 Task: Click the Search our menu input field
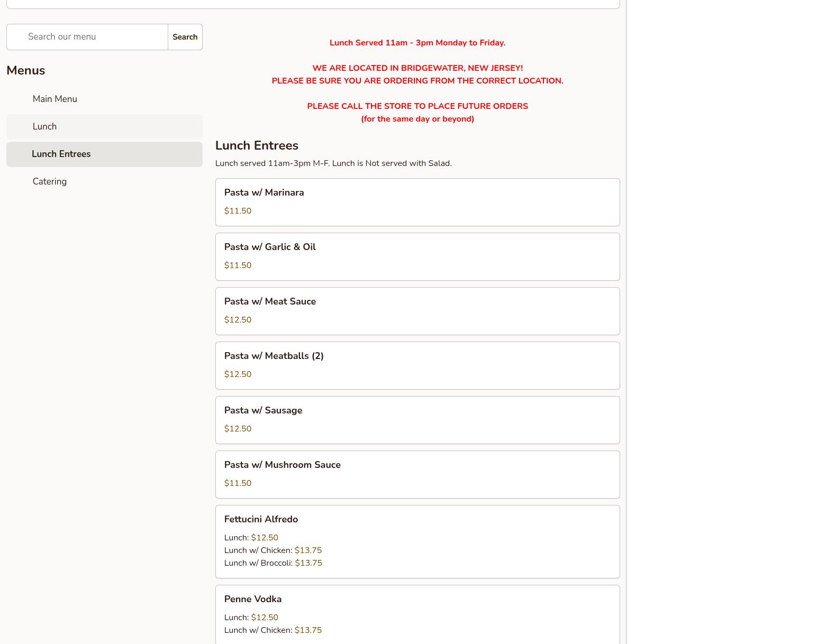[x=87, y=37]
